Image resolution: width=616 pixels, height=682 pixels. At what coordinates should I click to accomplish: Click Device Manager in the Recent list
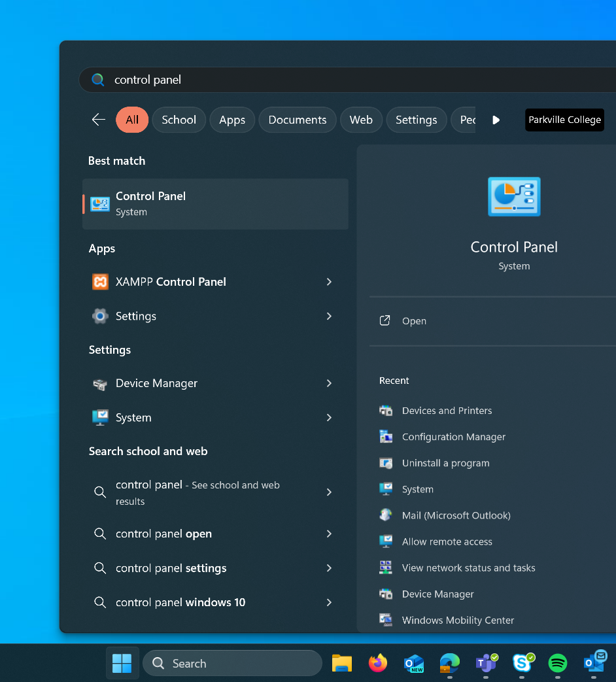click(437, 594)
